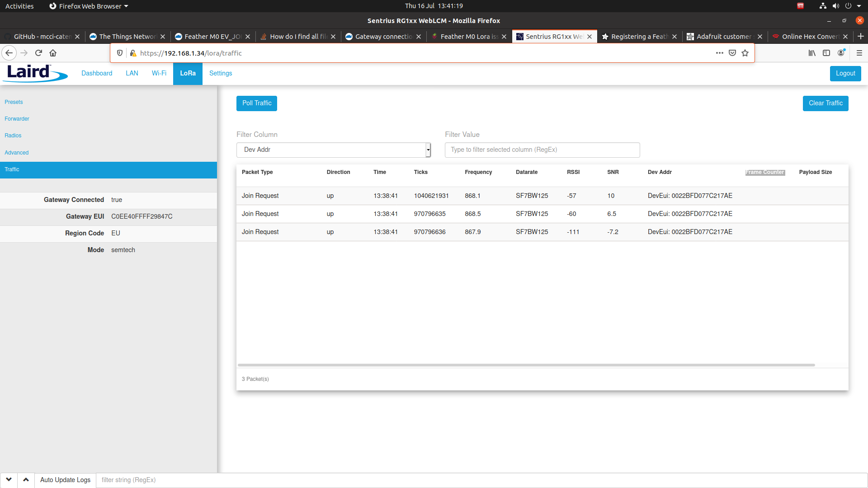Open the system volume icon
Screen dimensions: 868x488
click(x=835, y=6)
